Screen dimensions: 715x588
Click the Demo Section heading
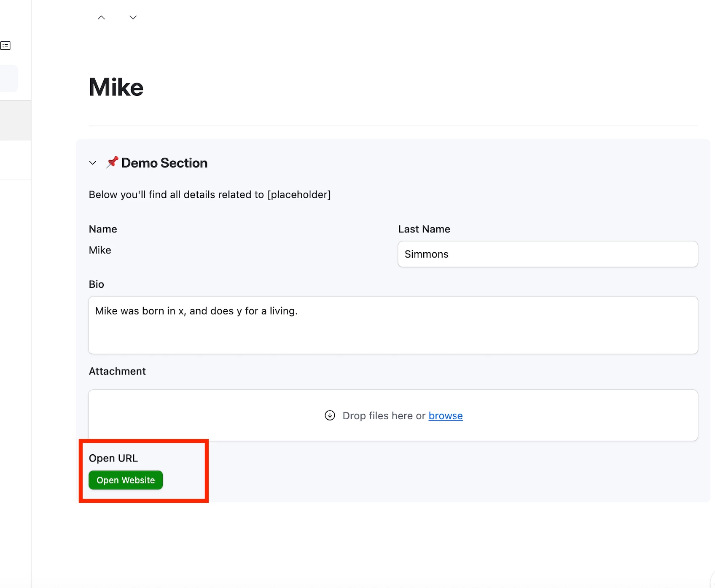164,163
